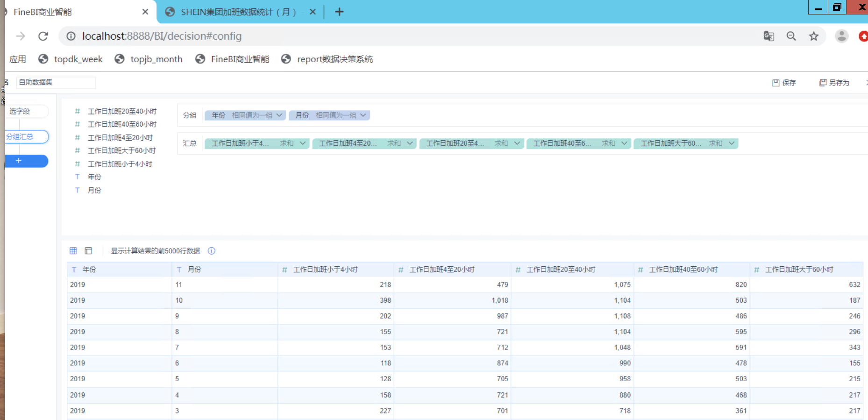Select the 选字段 step

pyautogui.click(x=26, y=111)
